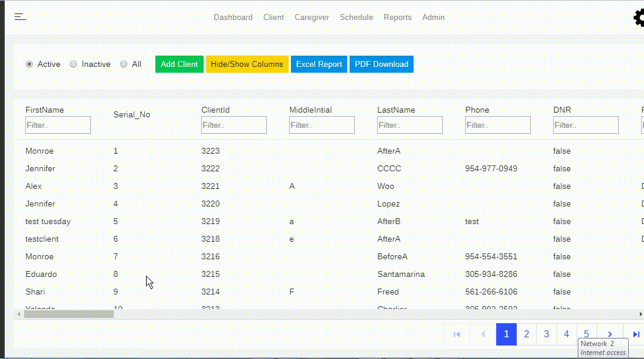
Task: Go to previous page arrow
Action: [x=483, y=334]
